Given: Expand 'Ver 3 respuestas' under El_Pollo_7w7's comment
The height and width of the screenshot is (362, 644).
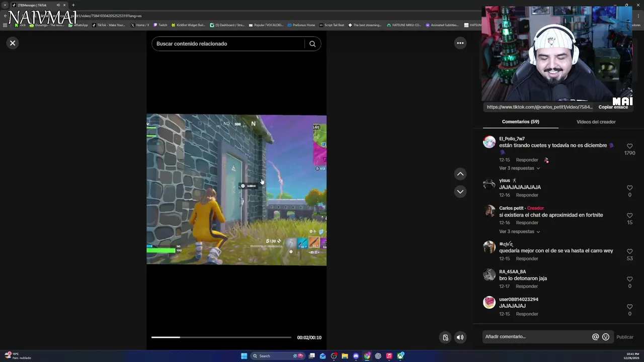Looking at the screenshot, I should point(519,168).
